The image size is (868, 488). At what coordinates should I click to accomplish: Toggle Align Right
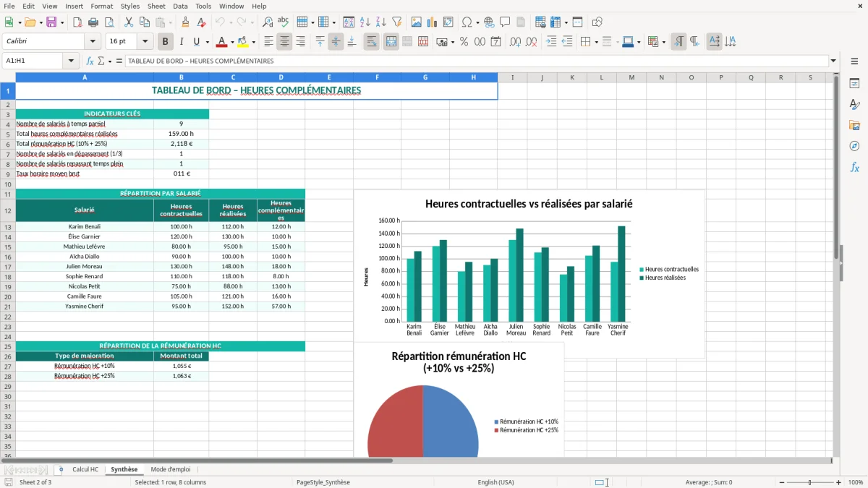(300, 42)
